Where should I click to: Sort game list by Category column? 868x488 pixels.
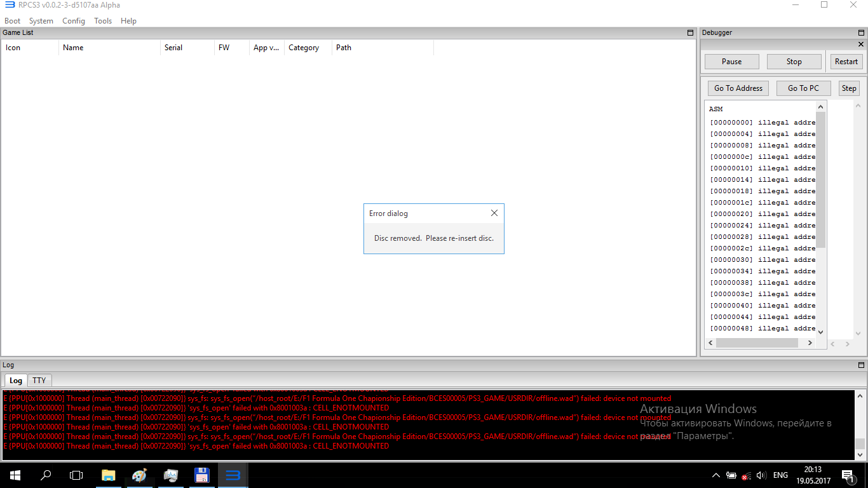point(308,48)
